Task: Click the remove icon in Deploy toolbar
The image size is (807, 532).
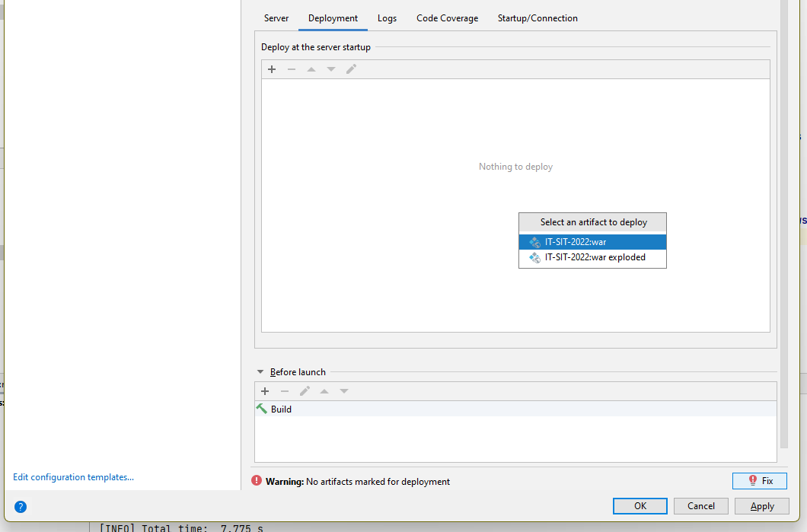Action: pyautogui.click(x=292, y=69)
